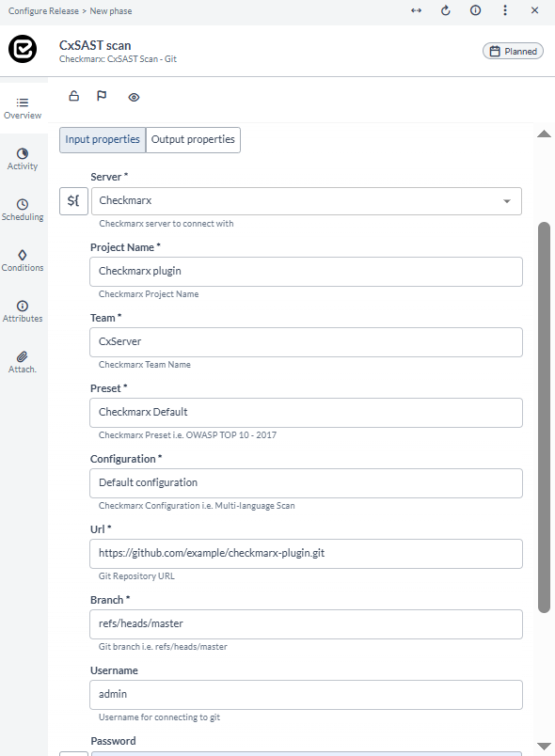Click 'Checkmarx server to connect with' hint
555x756 pixels.
166,223
